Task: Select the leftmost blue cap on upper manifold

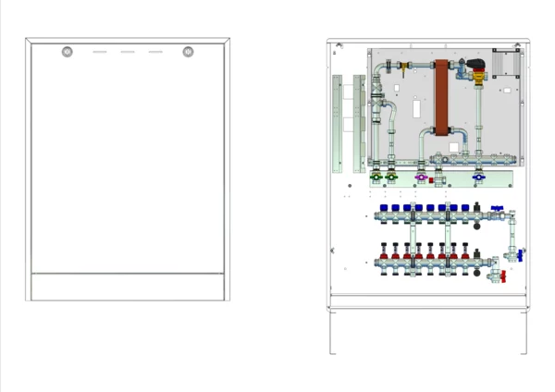Action: tap(384, 208)
